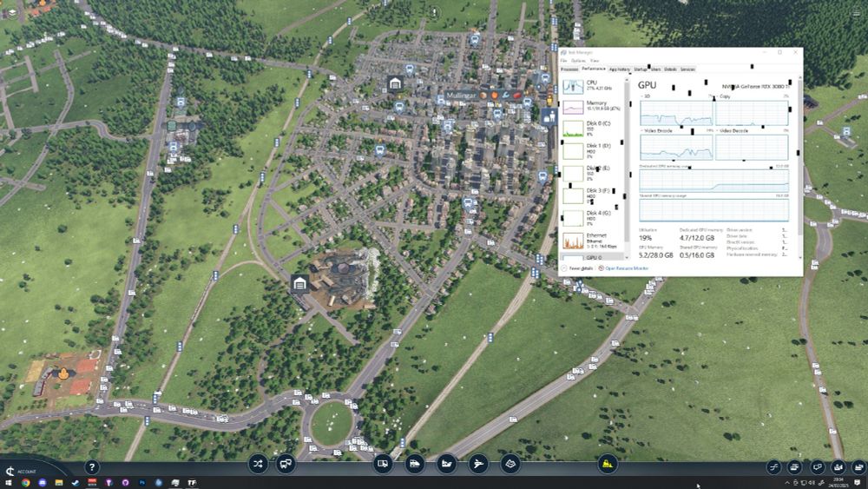Open the notification center icon

(x=858, y=483)
